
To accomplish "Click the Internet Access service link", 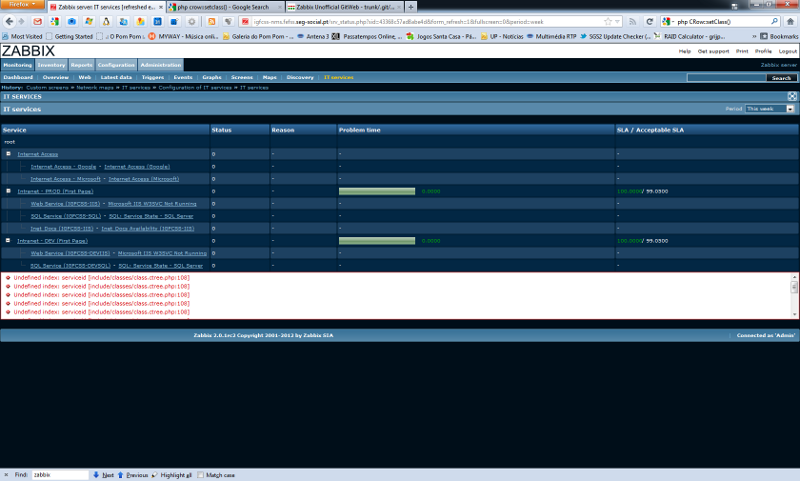I will (38, 154).
